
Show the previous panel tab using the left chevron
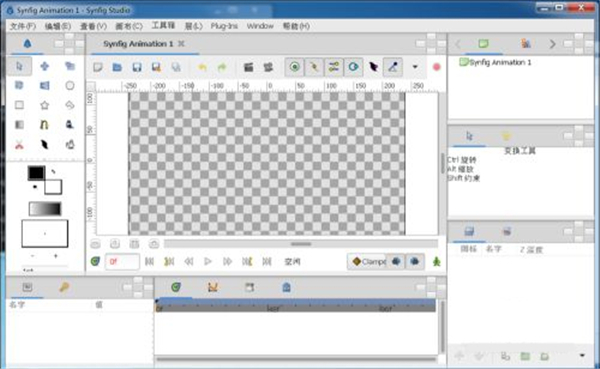pyautogui.click(x=458, y=44)
